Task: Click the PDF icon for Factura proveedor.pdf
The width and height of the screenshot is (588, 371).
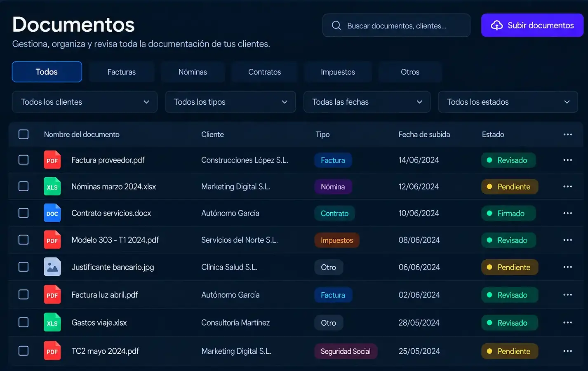Action: 52,160
